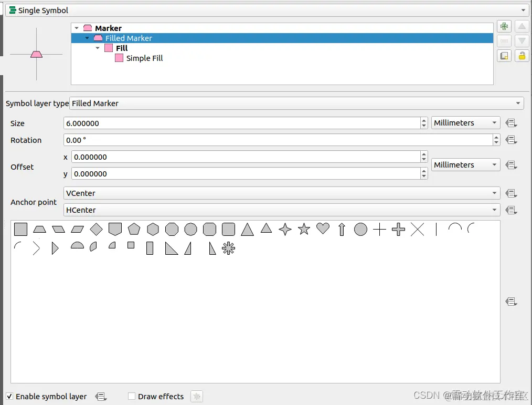Toggle the Draw effects checkbox
532x405 pixels.
pos(132,396)
